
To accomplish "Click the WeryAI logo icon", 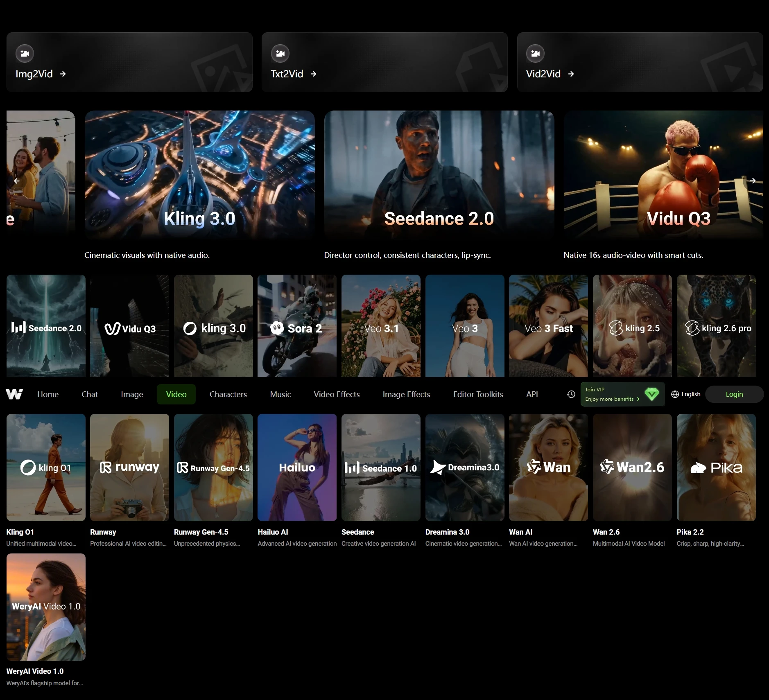I will coord(14,394).
